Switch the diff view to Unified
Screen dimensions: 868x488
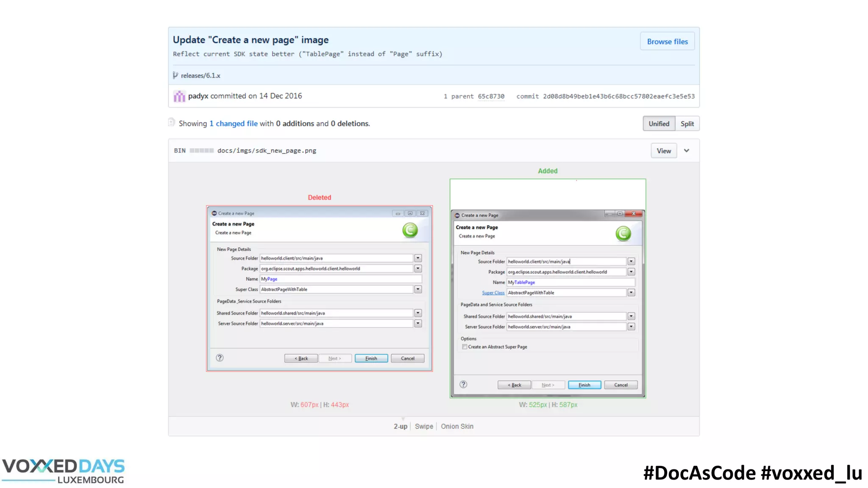point(659,124)
